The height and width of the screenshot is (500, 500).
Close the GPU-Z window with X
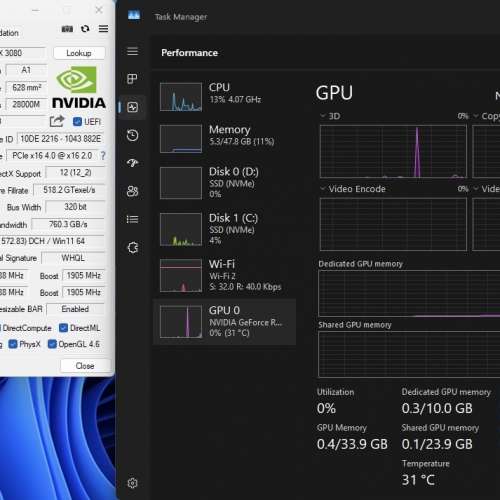[x=99, y=10]
